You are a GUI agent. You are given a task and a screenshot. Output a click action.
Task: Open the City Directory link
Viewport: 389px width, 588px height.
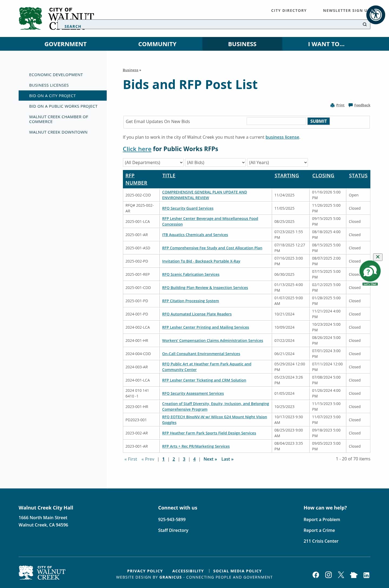point(289,11)
